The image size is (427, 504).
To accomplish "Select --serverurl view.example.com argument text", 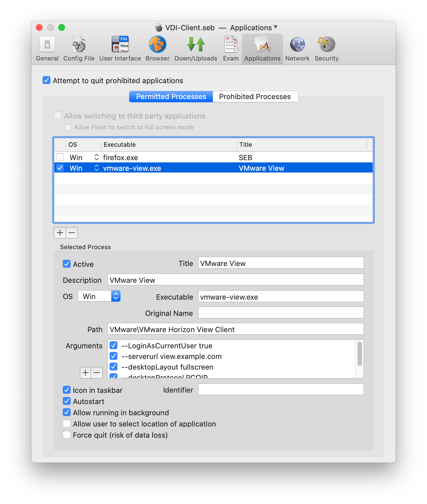I will tap(171, 356).
